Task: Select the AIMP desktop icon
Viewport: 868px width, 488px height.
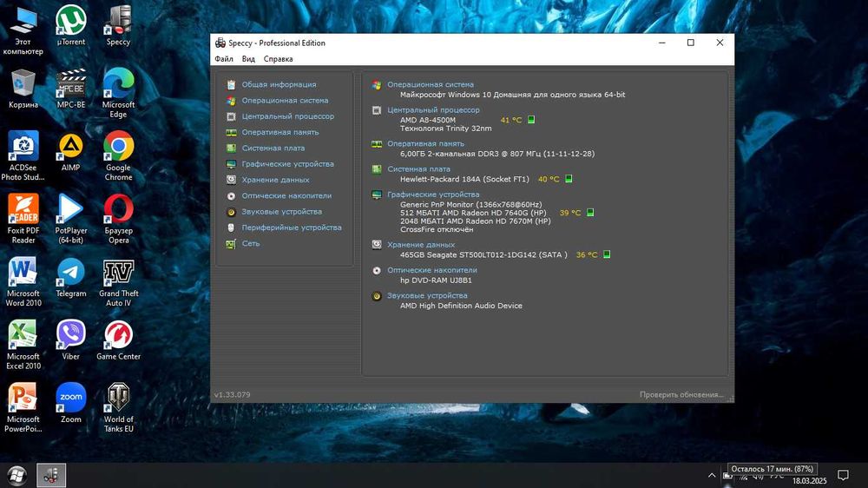Action: click(x=71, y=152)
